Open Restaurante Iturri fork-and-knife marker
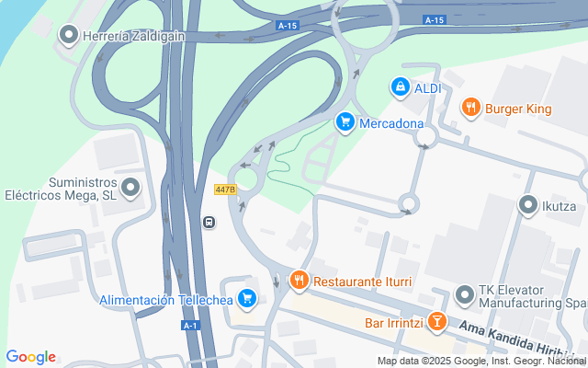Image resolution: width=588 pixels, height=368 pixels. click(x=299, y=281)
